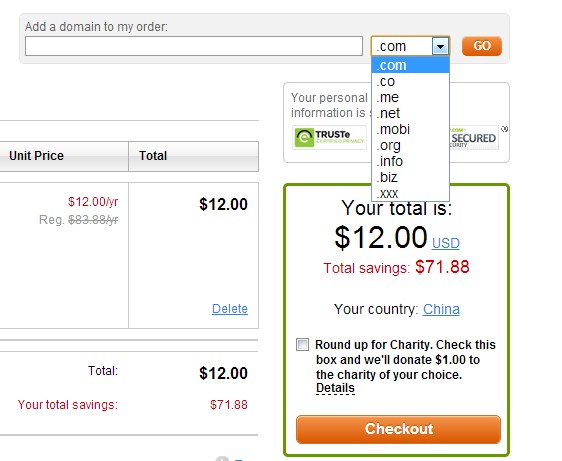Choose the .co extension option
562x461 pixels.
coord(410,81)
